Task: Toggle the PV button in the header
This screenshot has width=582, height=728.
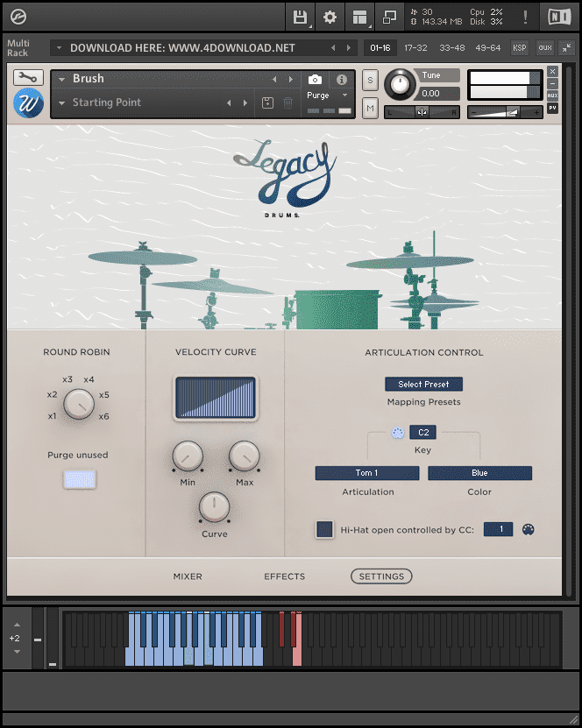Action: [552, 108]
